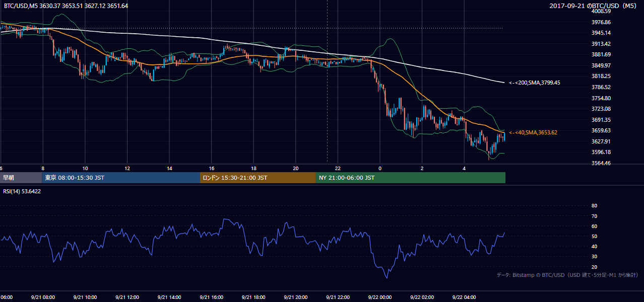Click hour label 14 under price chart
Image resolution: width=644 pixels, height=302 pixels.
169,168
